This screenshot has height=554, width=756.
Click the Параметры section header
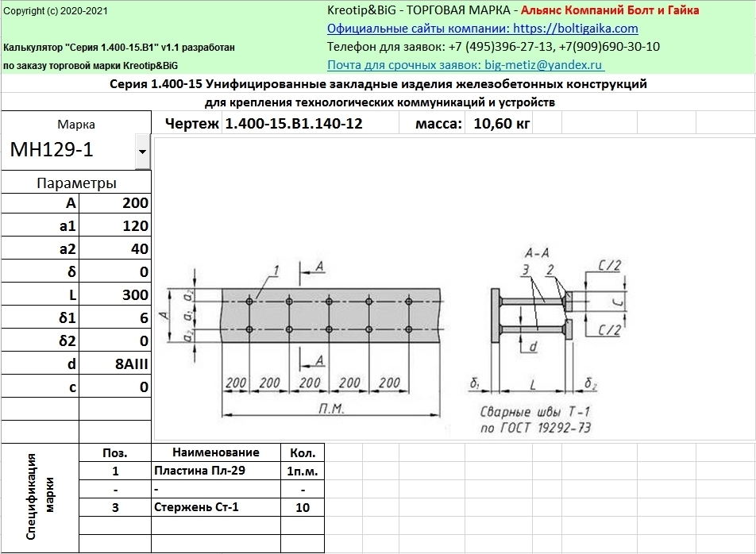[x=76, y=183]
